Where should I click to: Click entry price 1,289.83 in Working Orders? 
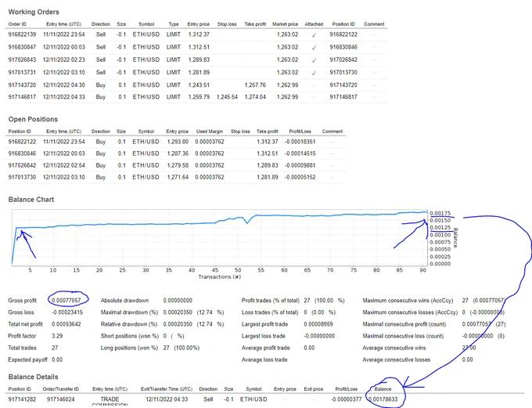pyautogui.click(x=199, y=60)
